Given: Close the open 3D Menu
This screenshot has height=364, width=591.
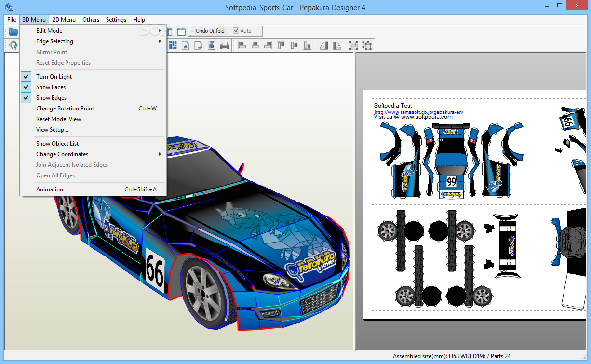Looking at the screenshot, I should 34,20.
